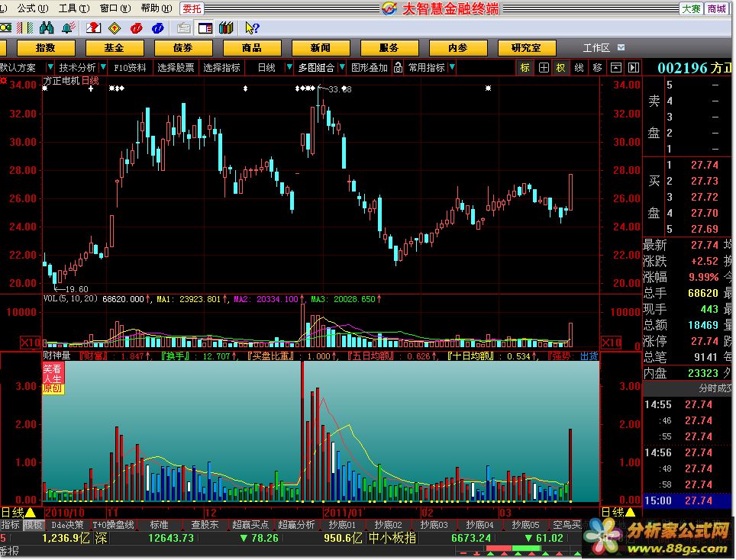The image size is (736, 560).
Task: Click the 新闻 news button
Action: pyautogui.click(x=321, y=47)
